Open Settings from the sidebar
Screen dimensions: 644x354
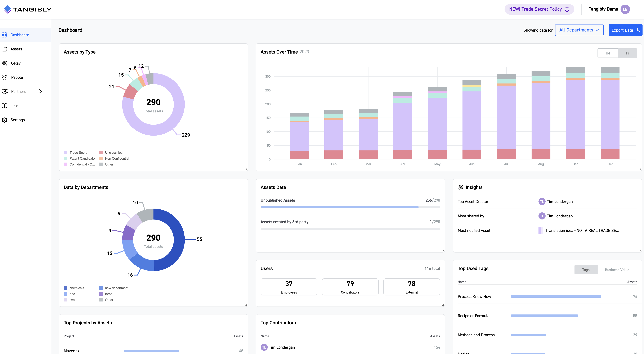[x=26, y=120]
